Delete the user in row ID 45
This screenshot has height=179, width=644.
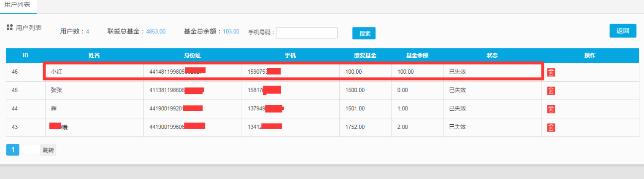tap(551, 91)
